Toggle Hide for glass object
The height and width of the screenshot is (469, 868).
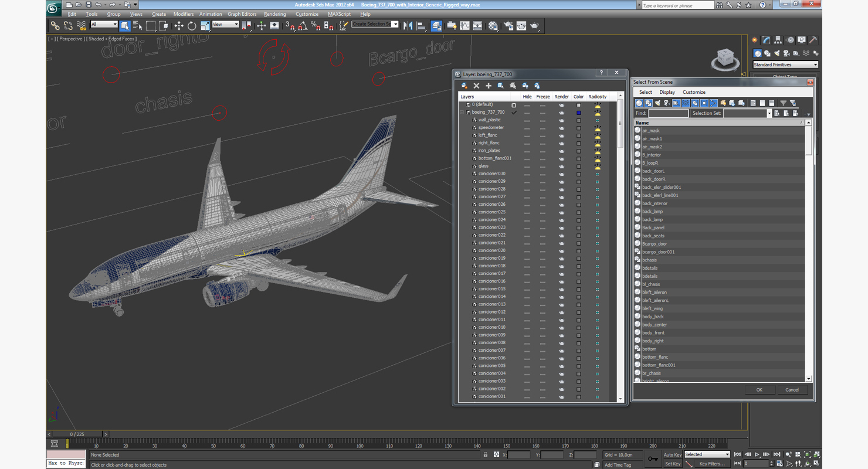pyautogui.click(x=527, y=166)
